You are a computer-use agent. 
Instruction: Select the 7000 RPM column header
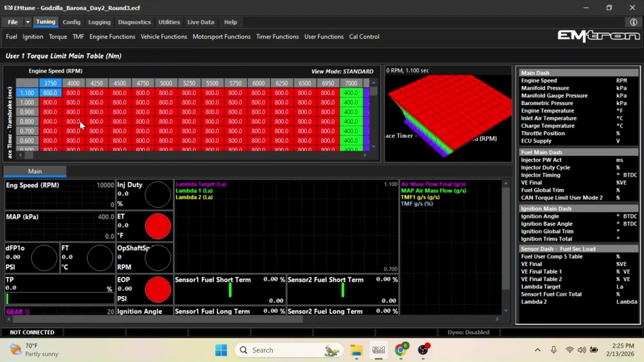click(351, 83)
